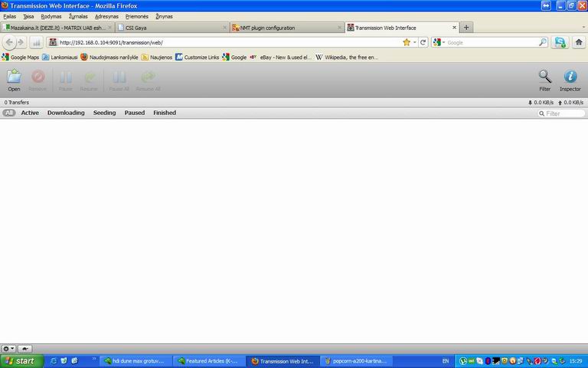Open the Failas menu
The image size is (588, 368).
coord(10,17)
